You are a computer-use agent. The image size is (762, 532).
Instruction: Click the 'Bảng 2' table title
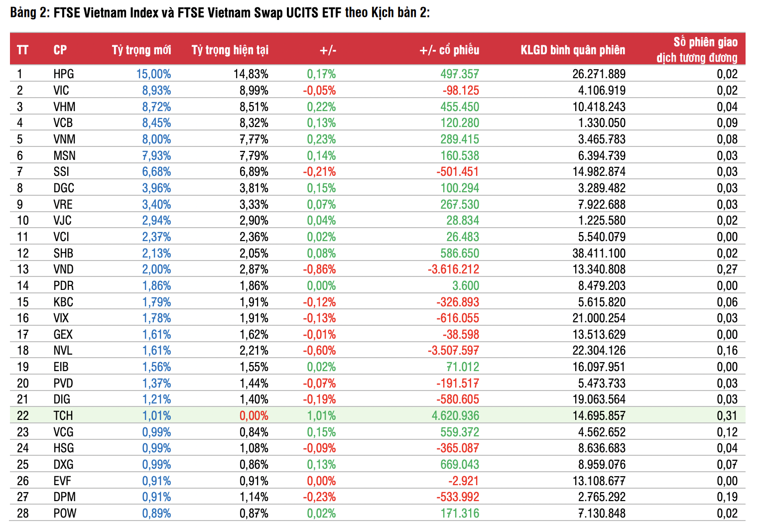click(220, 12)
